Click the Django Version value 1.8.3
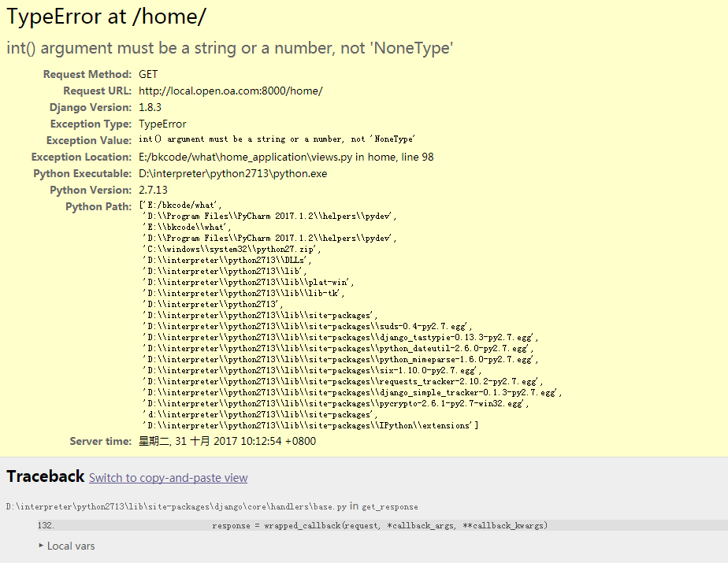This screenshot has height=563, width=728. point(150,107)
